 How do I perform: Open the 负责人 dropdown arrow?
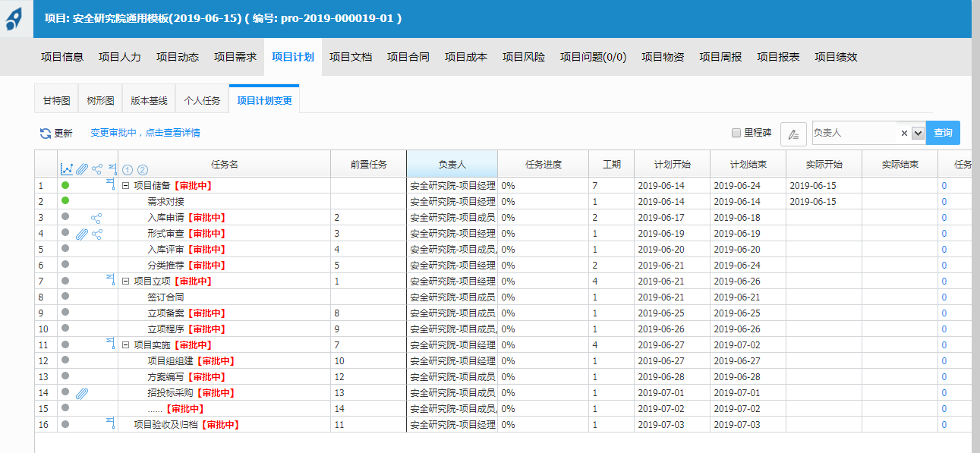tap(917, 133)
